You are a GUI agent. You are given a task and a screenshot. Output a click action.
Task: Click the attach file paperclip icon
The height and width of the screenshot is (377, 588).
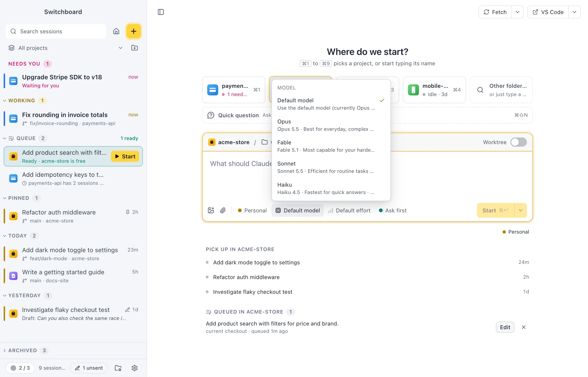coord(223,210)
